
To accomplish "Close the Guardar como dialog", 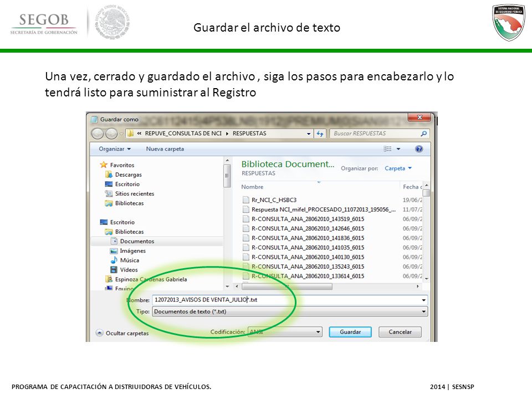I will [x=420, y=117].
